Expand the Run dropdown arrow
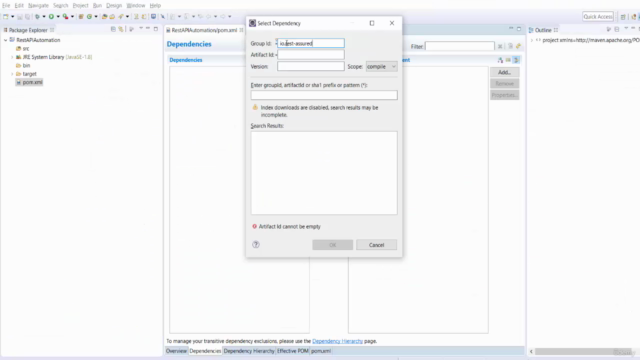Viewport: 640px width, 360px height. coord(58,17)
